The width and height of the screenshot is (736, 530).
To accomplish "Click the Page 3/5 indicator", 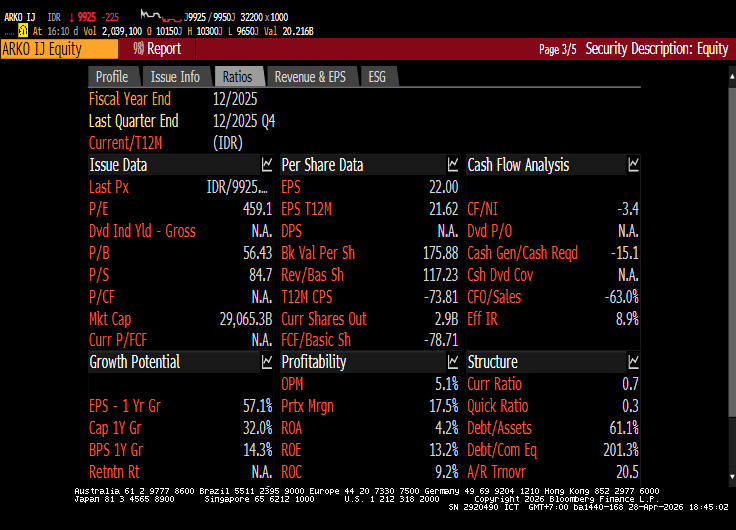I will tap(557, 49).
